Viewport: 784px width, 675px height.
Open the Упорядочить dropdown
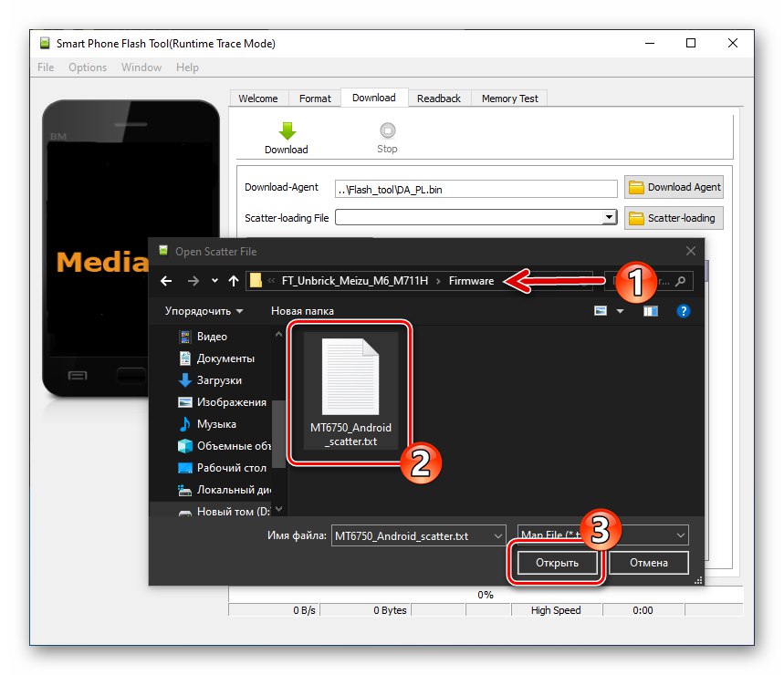click(x=204, y=311)
